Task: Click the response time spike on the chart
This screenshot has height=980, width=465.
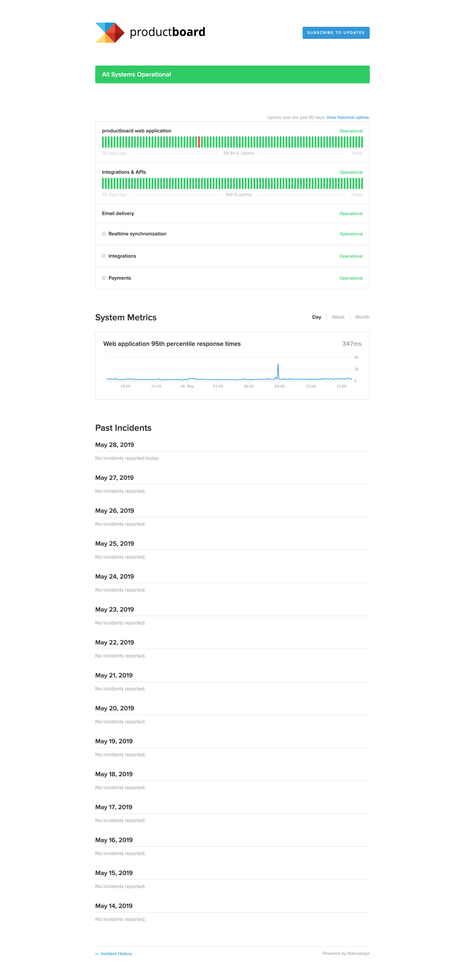Action: pos(278,371)
